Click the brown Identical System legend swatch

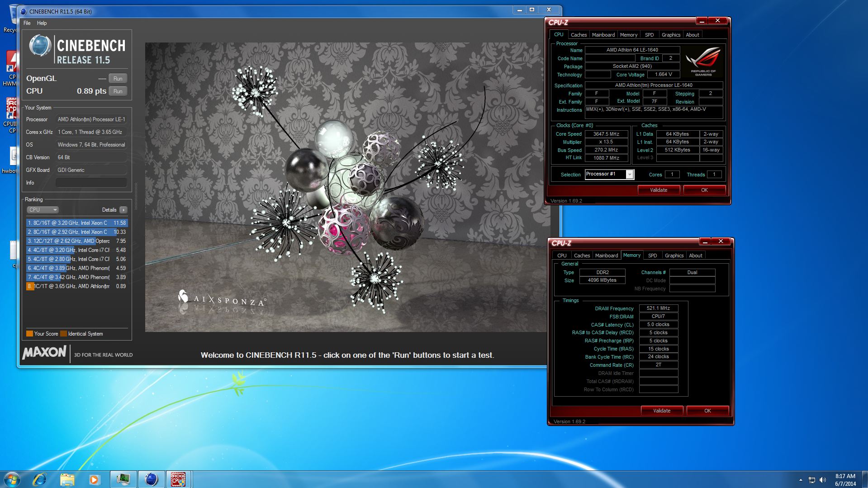click(63, 334)
